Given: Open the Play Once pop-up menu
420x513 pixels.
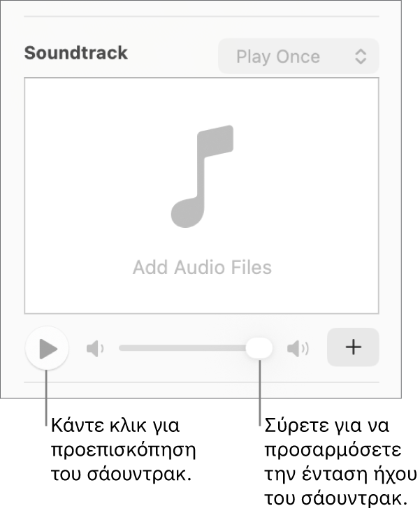Looking at the screenshot, I should [298, 57].
